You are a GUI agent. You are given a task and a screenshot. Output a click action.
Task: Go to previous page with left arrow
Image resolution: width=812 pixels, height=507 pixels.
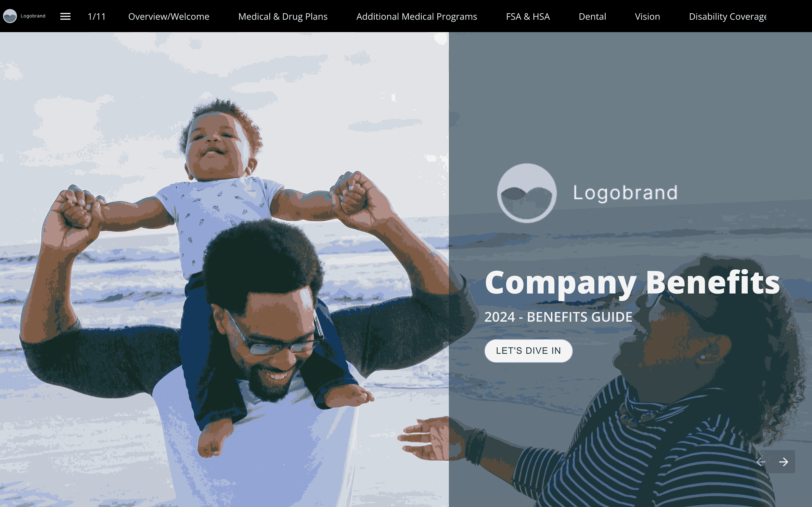click(x=761, y=462)
